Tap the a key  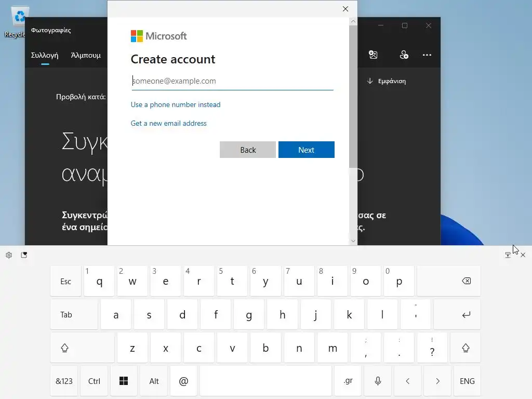point(116,314)
